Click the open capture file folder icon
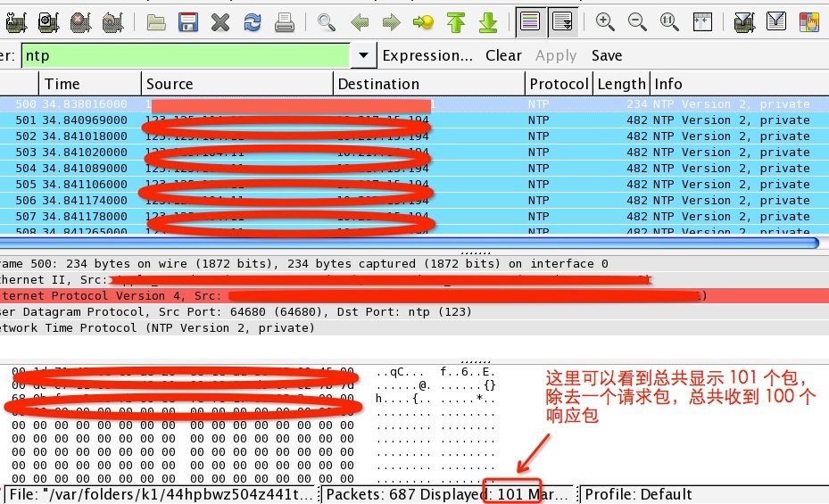Screen dimensions: 829x504 [x=157, y=22]
